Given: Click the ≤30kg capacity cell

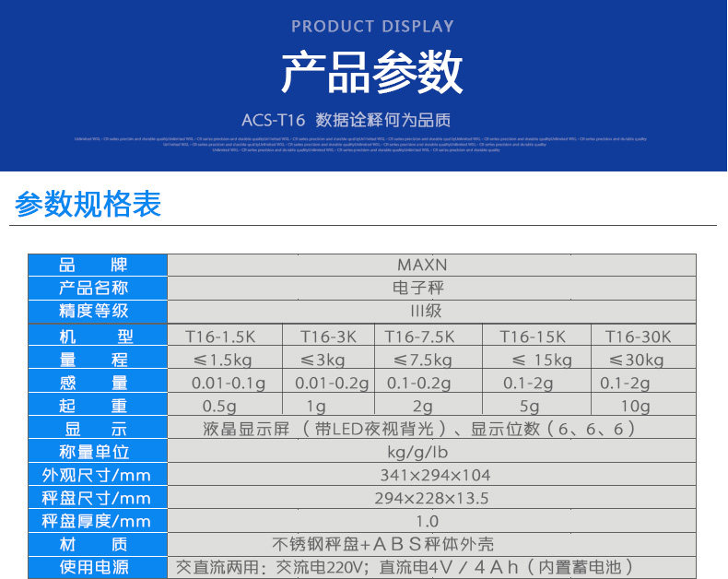Looking at the screenshot, I should [x=643, y=359].
